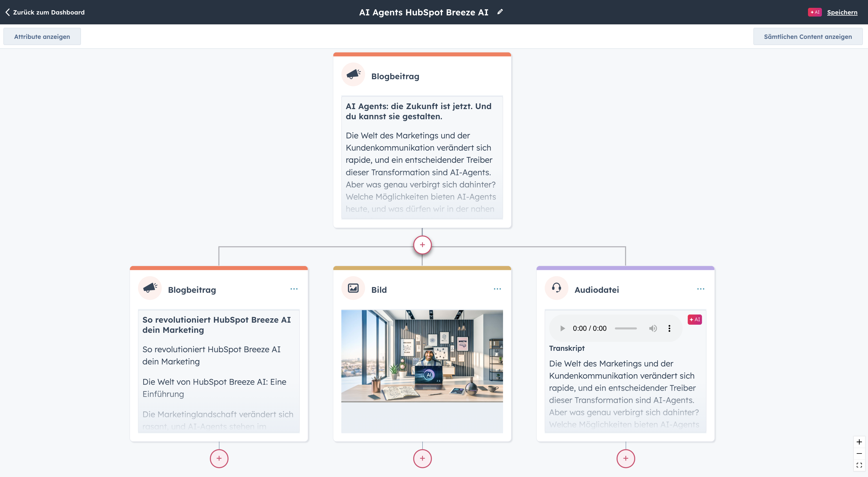The image size is (868, 477).
Task: Click the audio time display 0:00 / 0:00
Action: [x=589, y=328]
